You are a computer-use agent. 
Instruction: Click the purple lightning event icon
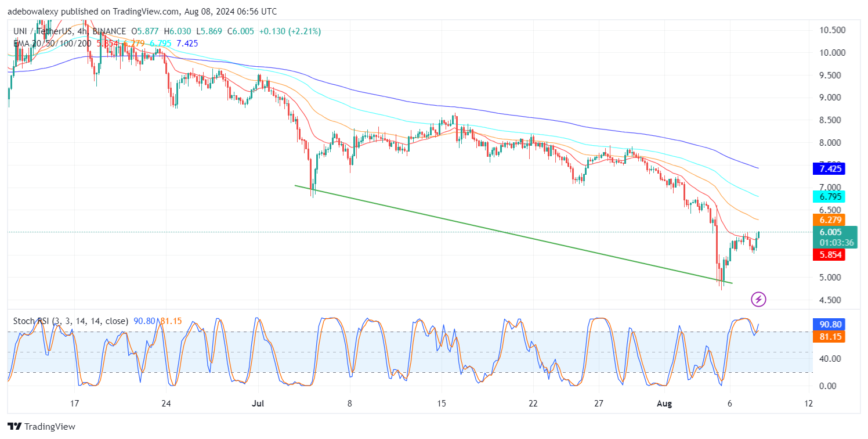(x=759, y=300)
